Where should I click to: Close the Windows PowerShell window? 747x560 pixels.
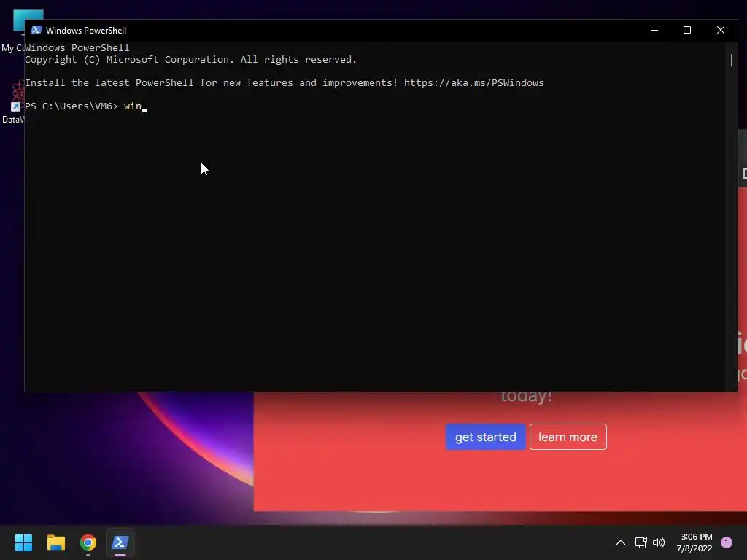[x=720, y=30]
